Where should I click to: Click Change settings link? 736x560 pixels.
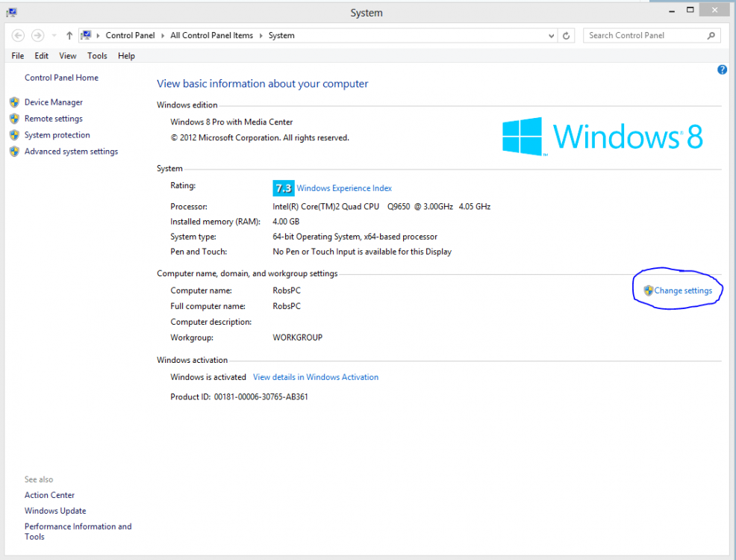point(683,290)
